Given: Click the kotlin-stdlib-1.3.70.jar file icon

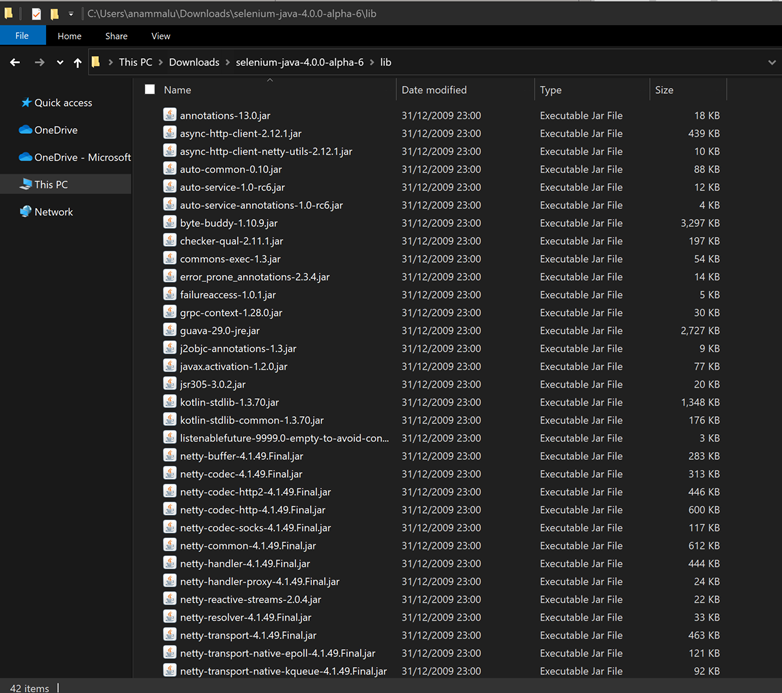Looking at the screenshot, I should (170, 402).
